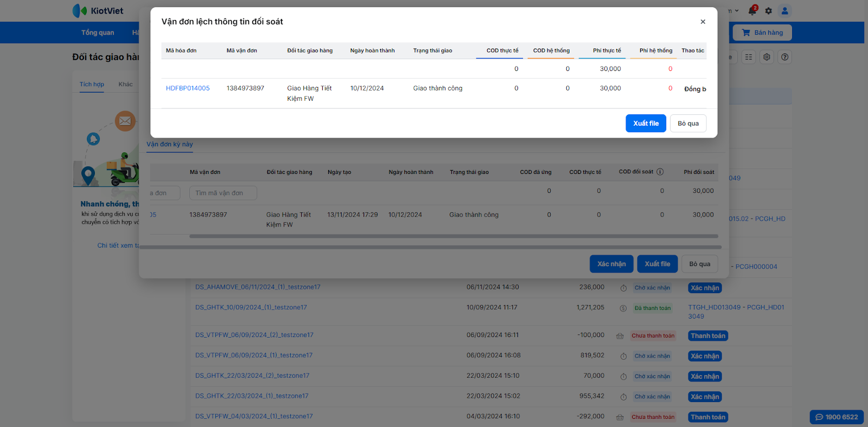Open page settings cog below Bán hàng
868x427 pixels.
[x=767, y=57]
